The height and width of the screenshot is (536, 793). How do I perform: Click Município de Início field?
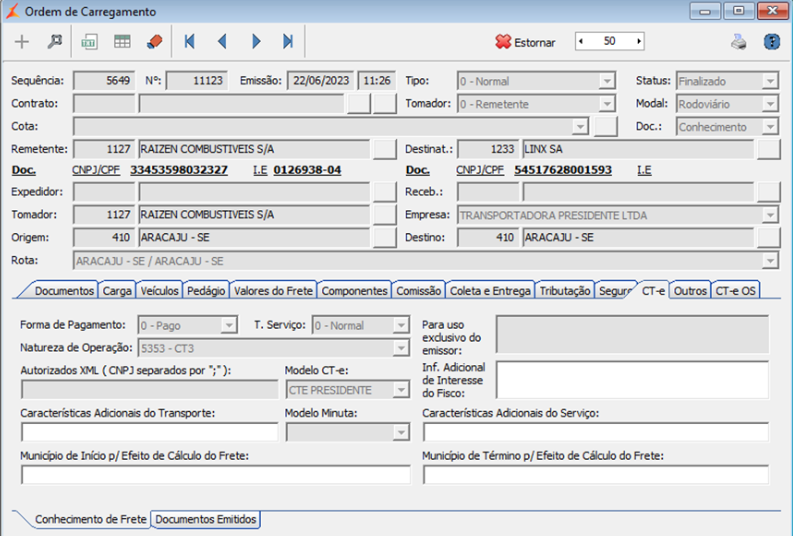click(x=216, y=475)
